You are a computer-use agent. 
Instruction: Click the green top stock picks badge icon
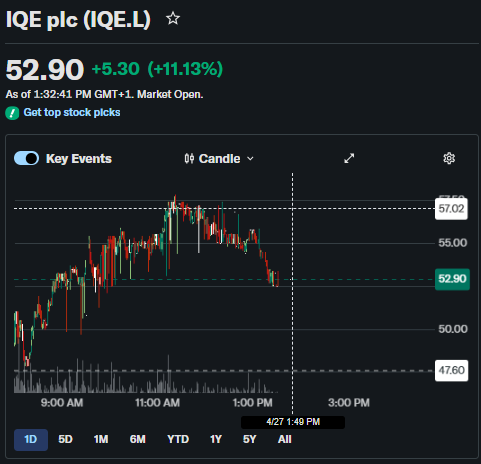pos(12,113)
